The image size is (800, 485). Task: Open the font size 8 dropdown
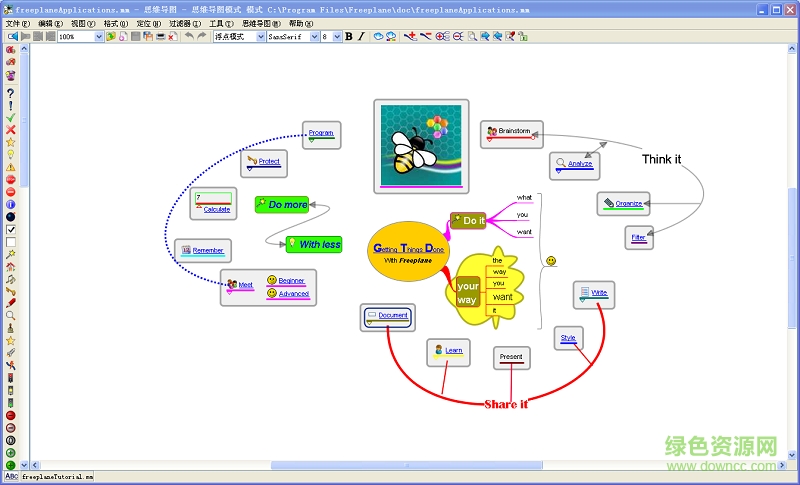point(337,36)
